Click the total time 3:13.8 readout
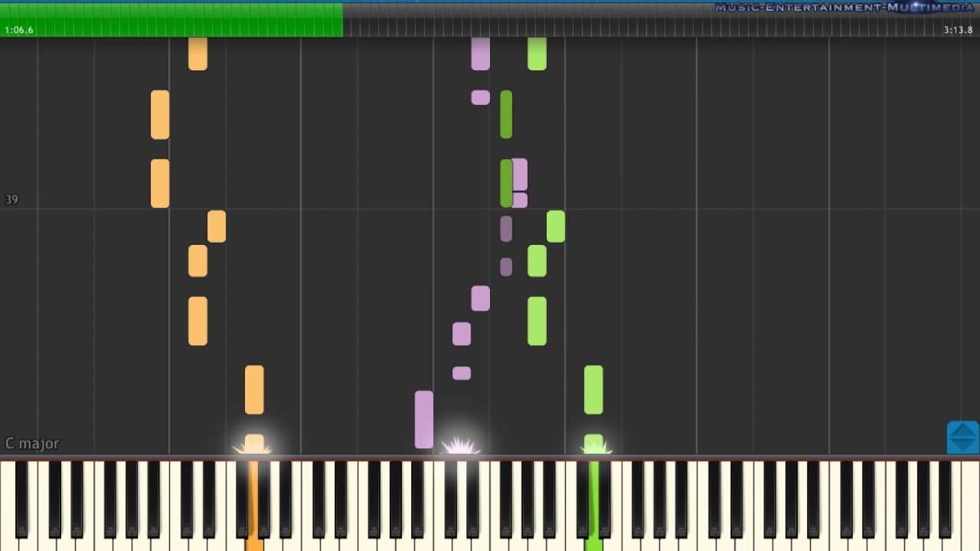 (x=958, y=30)
